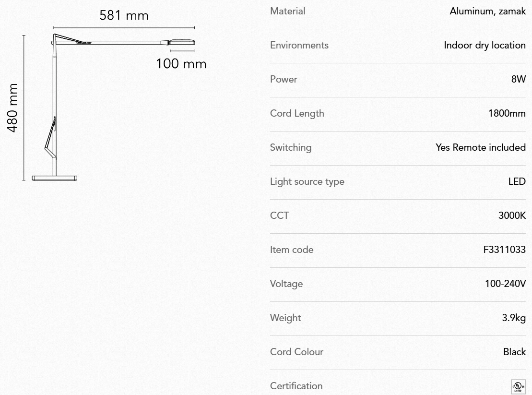Viewport: 532px width, 395px height.
Task: Click the Black cord colour value
Action: point(514,352)
